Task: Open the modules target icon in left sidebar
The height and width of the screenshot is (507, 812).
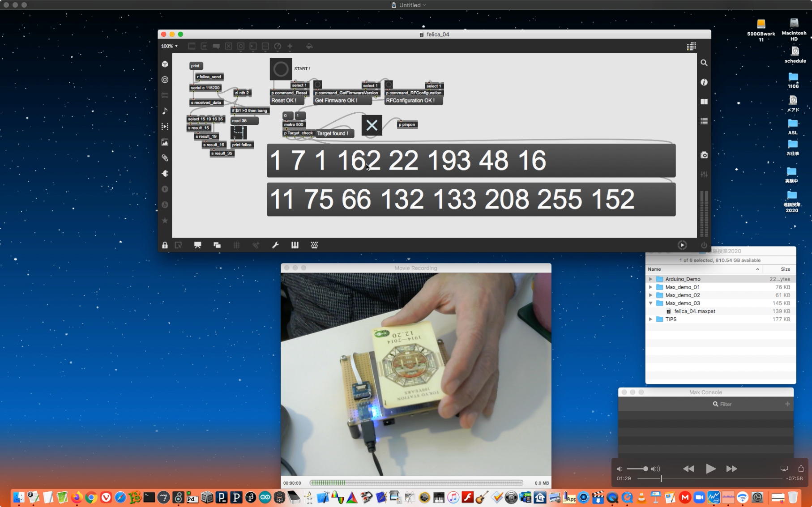Action: click(x=165, y=80)
